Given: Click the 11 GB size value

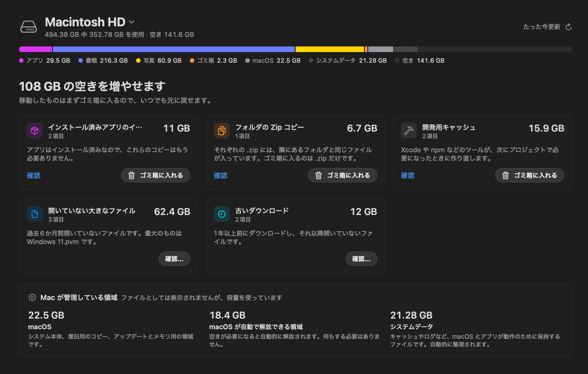Looking at the screenshot, I should click(x=177, y=128).
